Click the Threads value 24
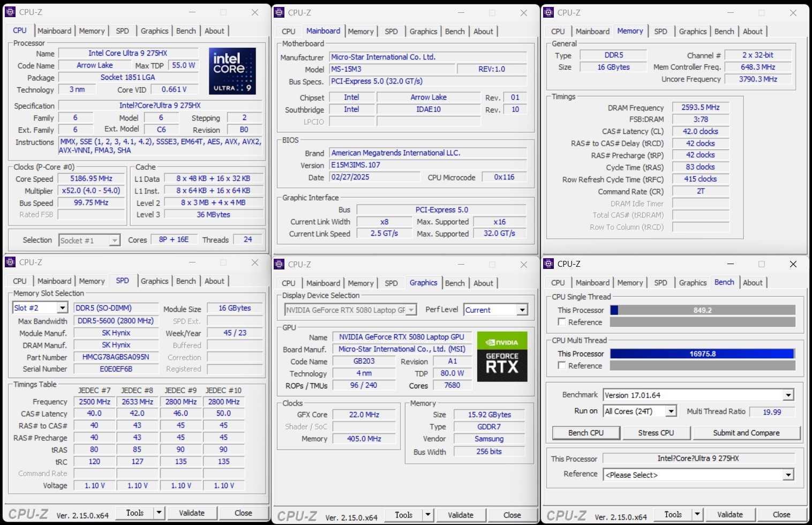 point(247,239)
